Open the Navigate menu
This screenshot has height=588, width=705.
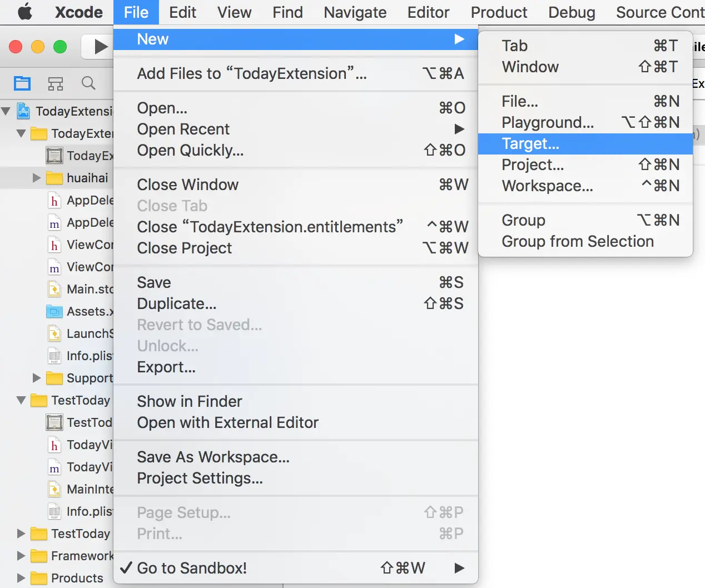[355, 12]
